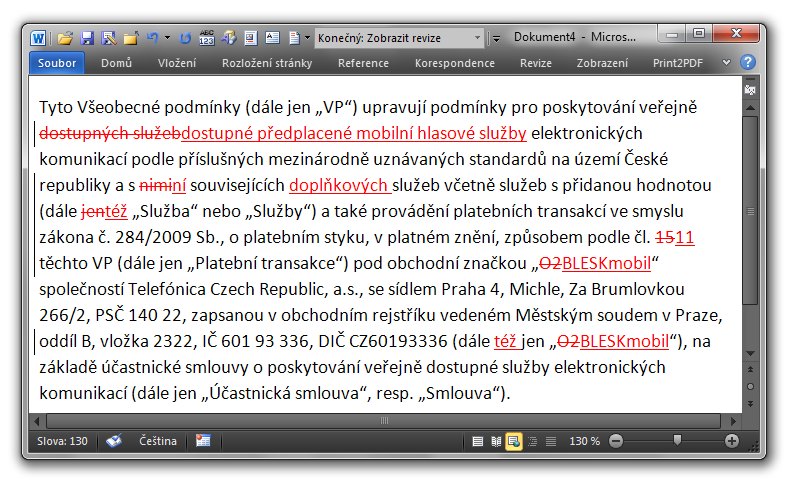The height and width of the screenshot is (484, 795).
Task: Click the zoom slider handle
Action: pyautogui.click(x=677, y=440)
